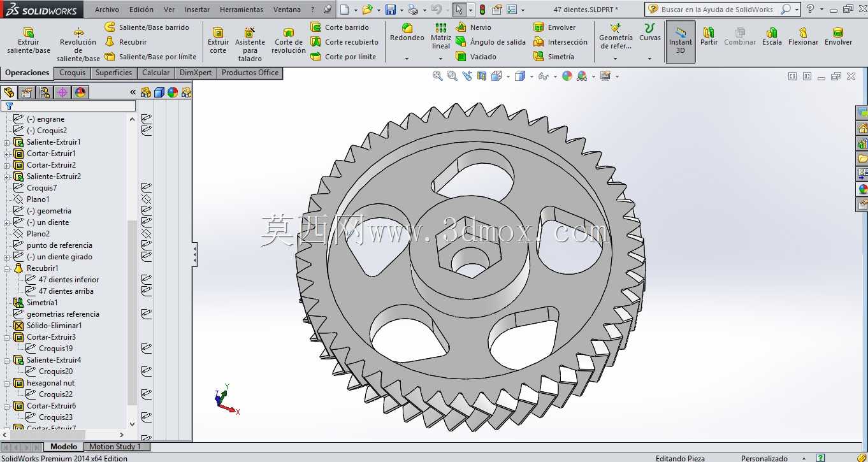Toggle Instant 3D mode

(681, 41)
